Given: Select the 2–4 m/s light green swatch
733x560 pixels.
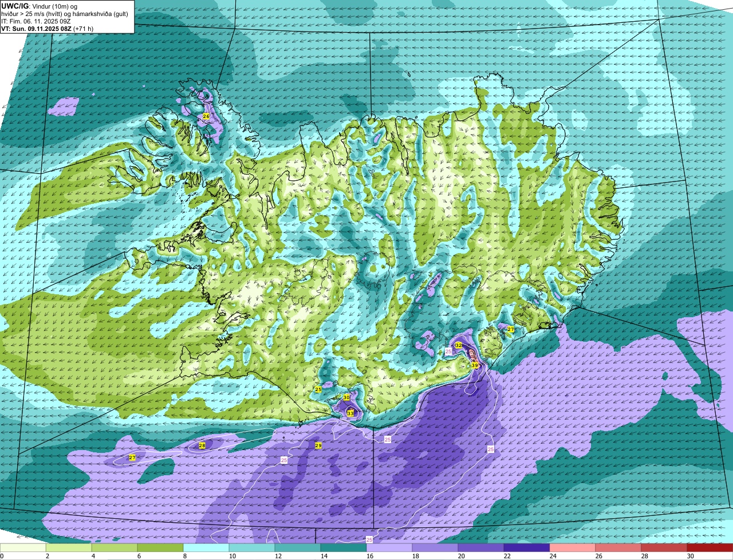Looking at the screenshot, I should point(69,548).
